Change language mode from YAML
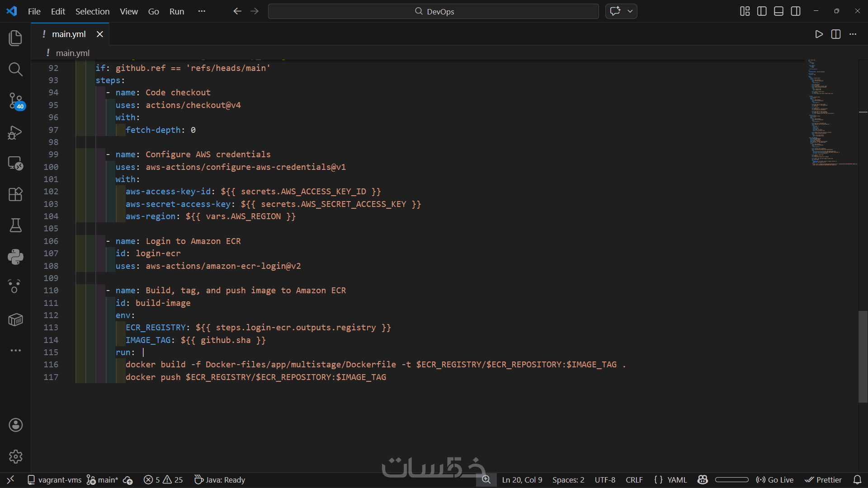868x488 pixels. click(677, 480)
